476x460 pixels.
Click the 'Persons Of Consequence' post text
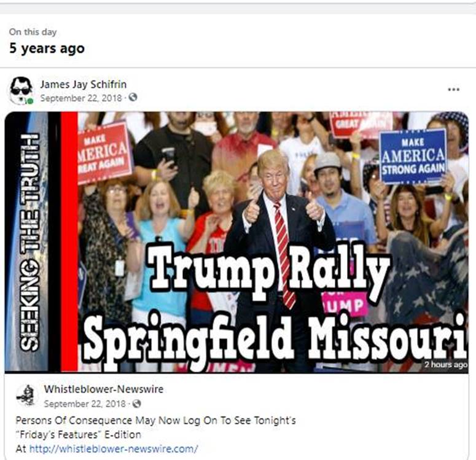coord(155,421)
